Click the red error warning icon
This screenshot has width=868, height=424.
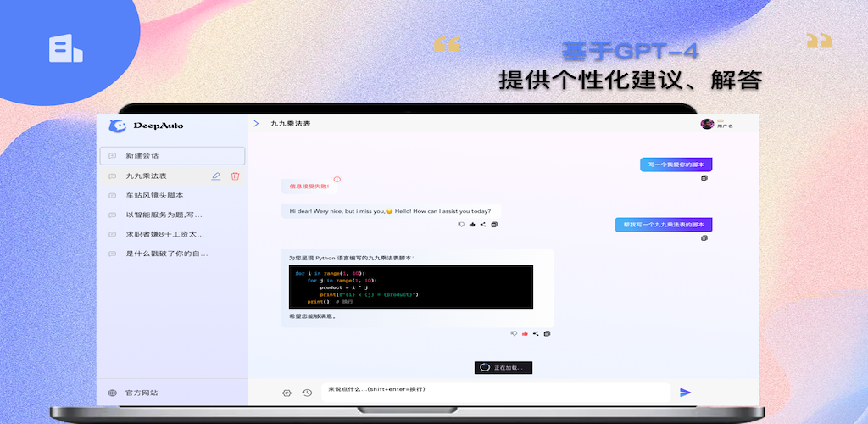(337, 179)
